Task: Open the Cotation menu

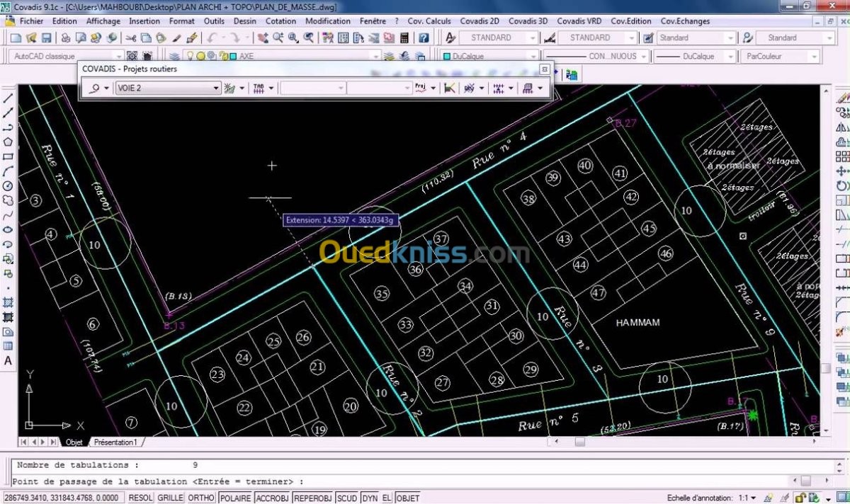Action: (x=280, y=21)
